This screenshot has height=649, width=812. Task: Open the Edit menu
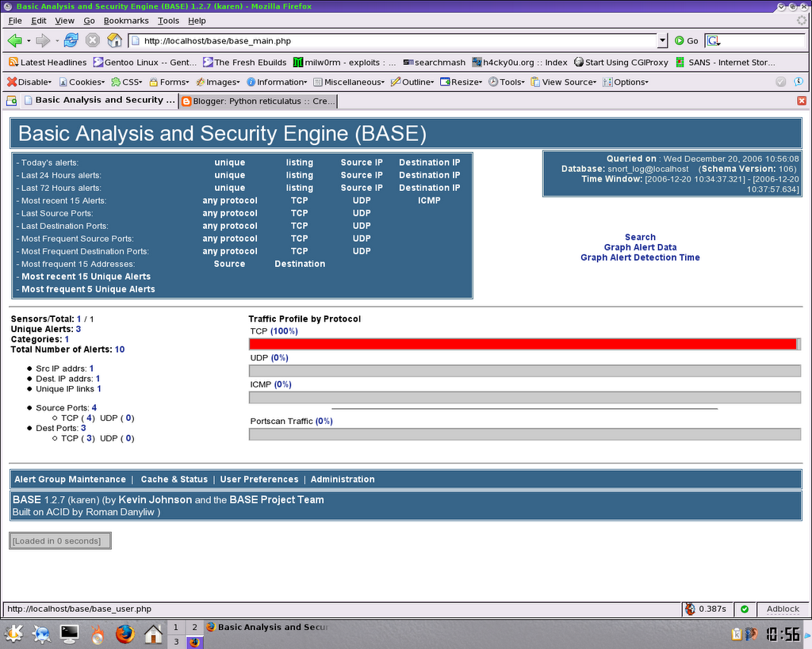point(38,21)
